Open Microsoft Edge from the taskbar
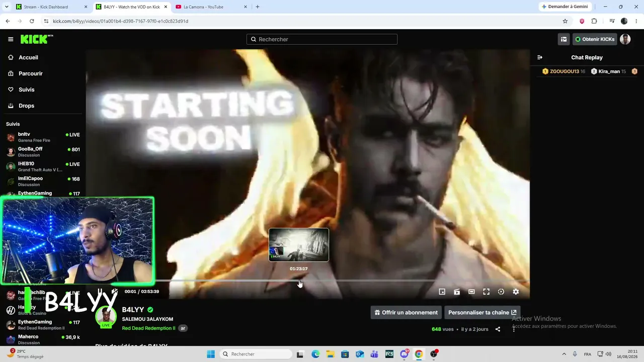The height and width of the screenshot is (362, 644). (x=315, y=354)
